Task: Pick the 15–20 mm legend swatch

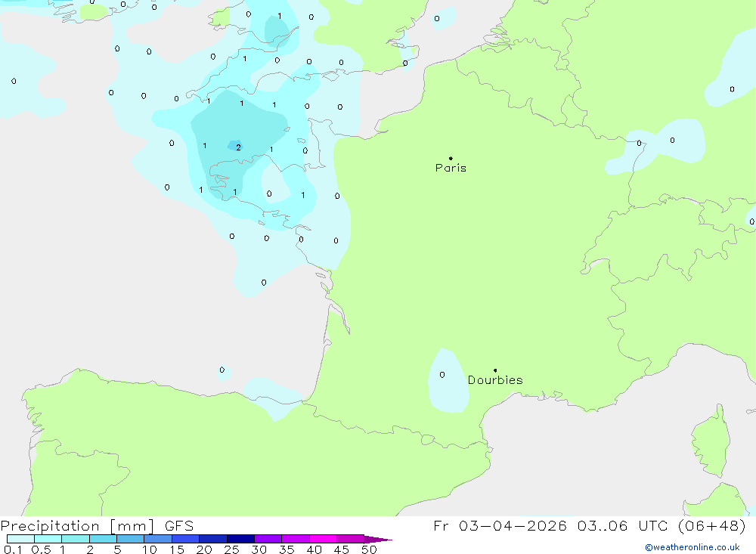Action: click(x=186, y=539)
